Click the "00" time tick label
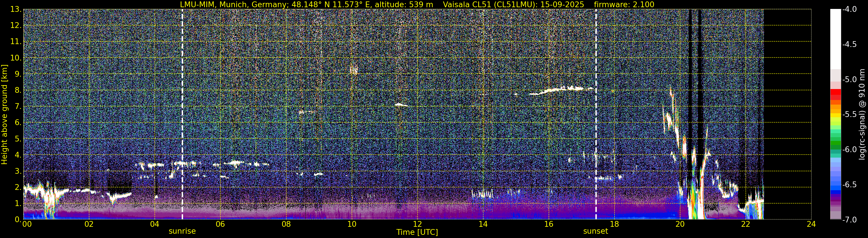The image size is (868, 238). (x=27, y=224)
